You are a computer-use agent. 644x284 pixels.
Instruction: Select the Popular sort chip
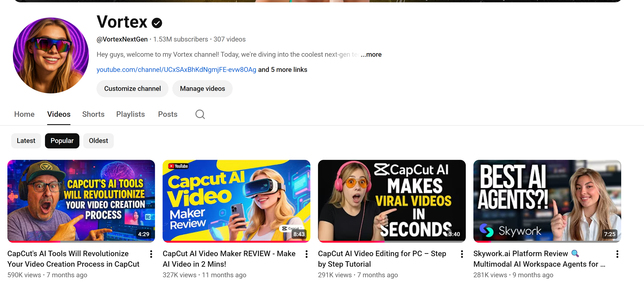click(62, 141)
